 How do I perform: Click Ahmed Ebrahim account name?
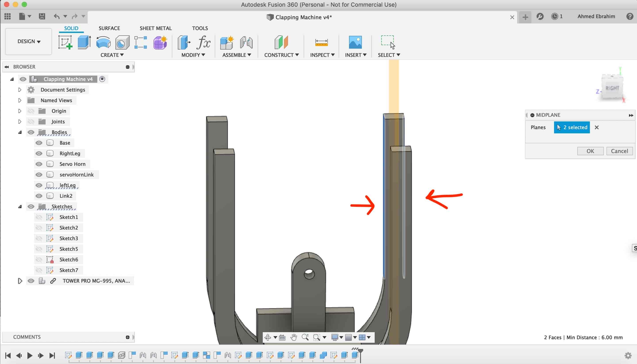[x=596, y=17]
